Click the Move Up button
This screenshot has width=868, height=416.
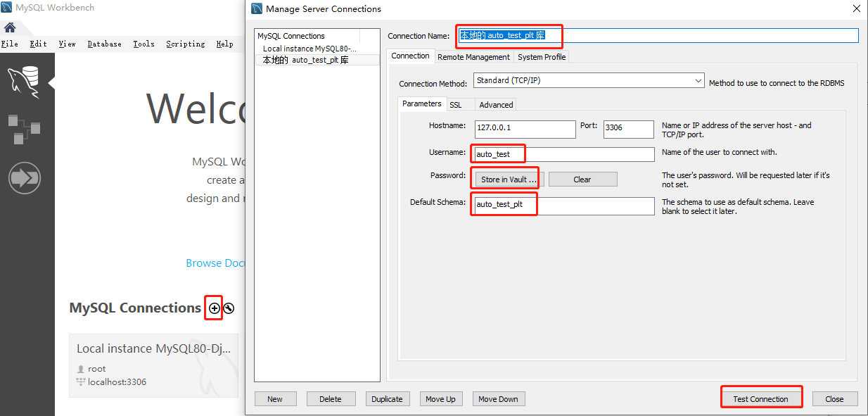click(x=440, y=399)
